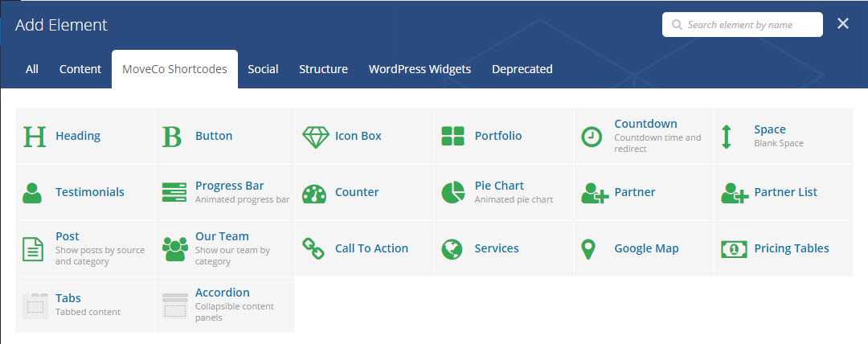Click the Post title text
Screen dimensions: 868x344
tap(67, 236)
